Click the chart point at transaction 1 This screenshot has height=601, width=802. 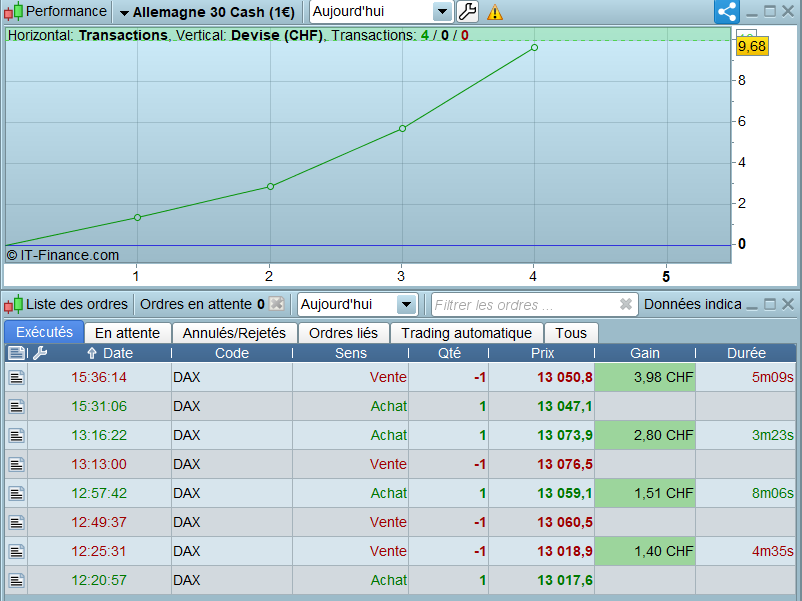click(138, 217)
